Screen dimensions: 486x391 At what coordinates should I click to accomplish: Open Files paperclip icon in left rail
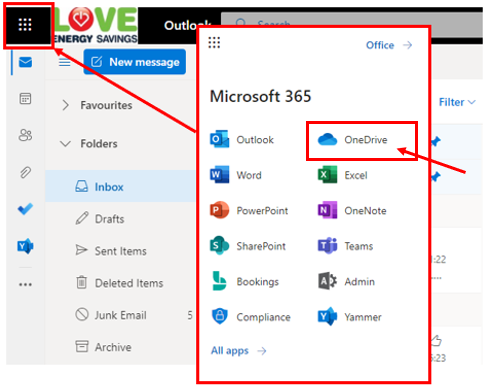click(x=25, y=172)
